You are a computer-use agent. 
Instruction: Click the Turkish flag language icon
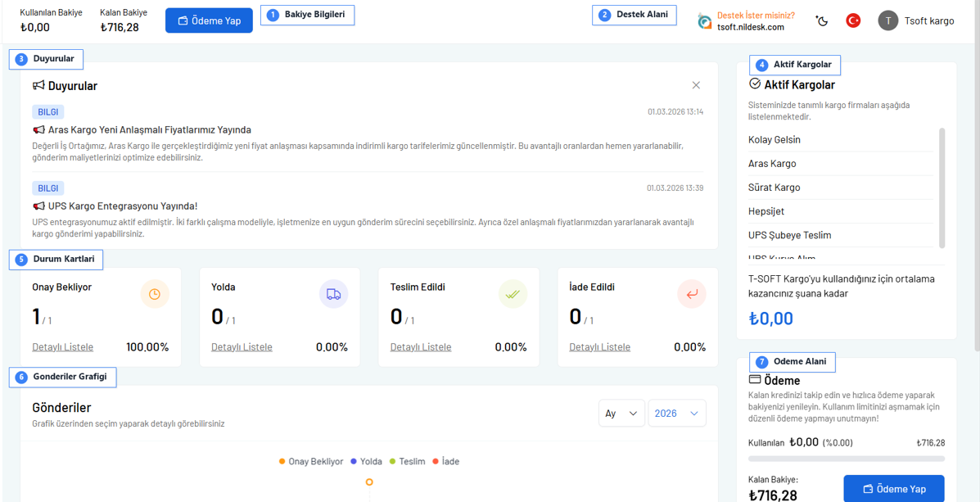coord(853,20)
